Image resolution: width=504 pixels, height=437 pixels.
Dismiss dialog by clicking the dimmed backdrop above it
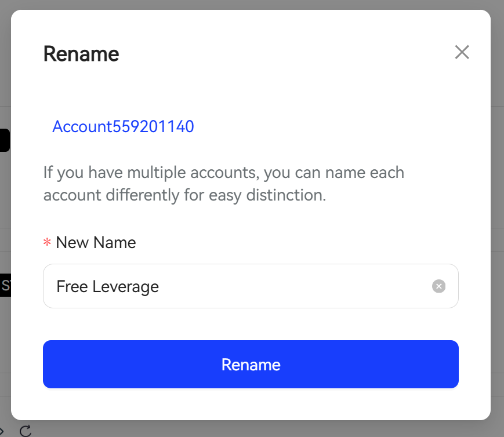coord(251,5)
